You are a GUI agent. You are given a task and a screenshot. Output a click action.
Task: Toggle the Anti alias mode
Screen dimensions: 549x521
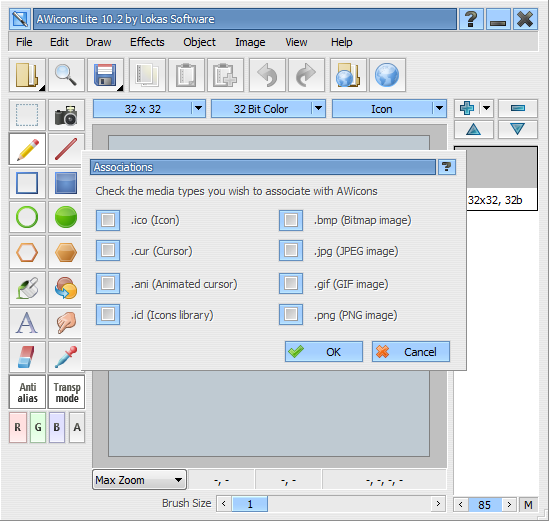(x=27, y=392)
